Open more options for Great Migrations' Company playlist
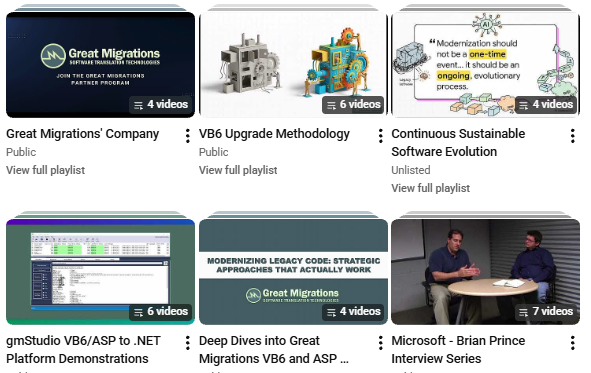This screenshot has width=591, height=373. (188, 136)
